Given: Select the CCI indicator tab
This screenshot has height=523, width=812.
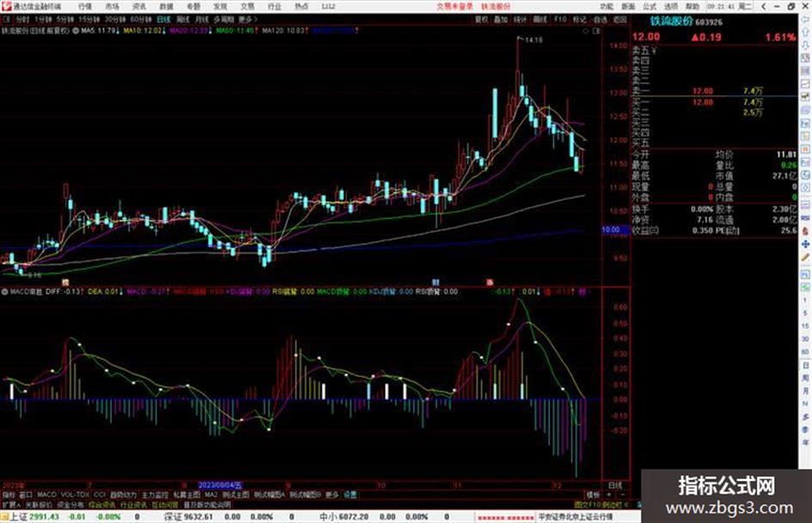Looking at the screenshot, I should coord(100,495).
